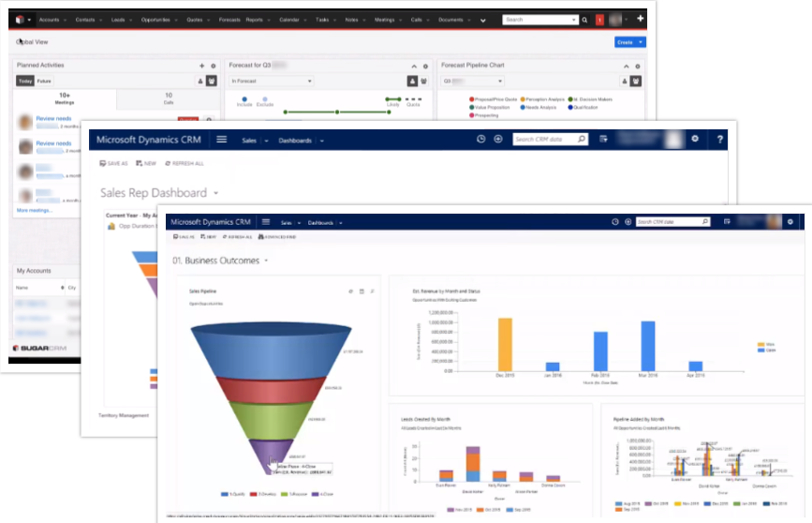Viewport: 812px width, 523px height.
Task: Click the SugarCRM cube logo icon
Action: pyautogui.click(x=20, y=20)
